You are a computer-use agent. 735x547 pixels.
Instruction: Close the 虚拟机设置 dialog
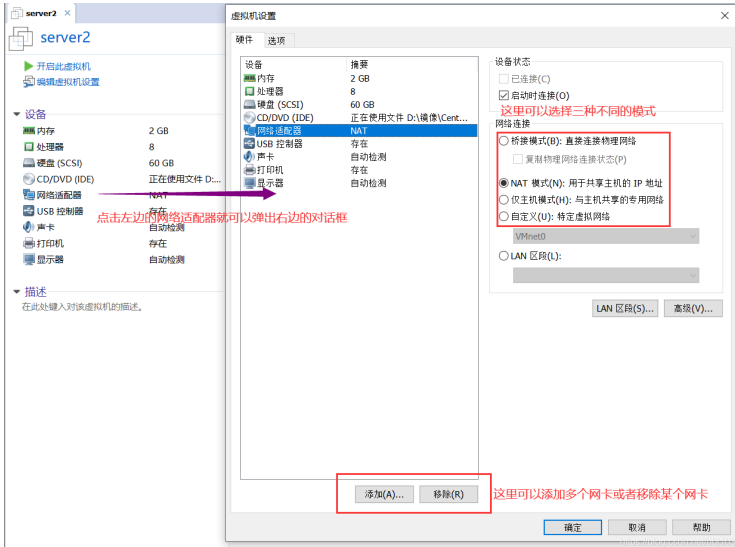tap(725, 15)
